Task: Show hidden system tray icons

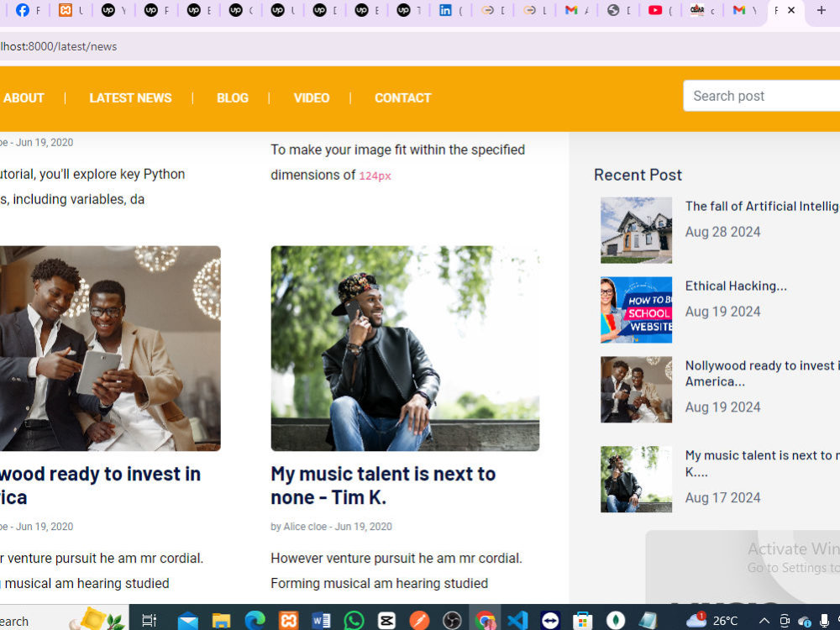Action: coord(764,621)
